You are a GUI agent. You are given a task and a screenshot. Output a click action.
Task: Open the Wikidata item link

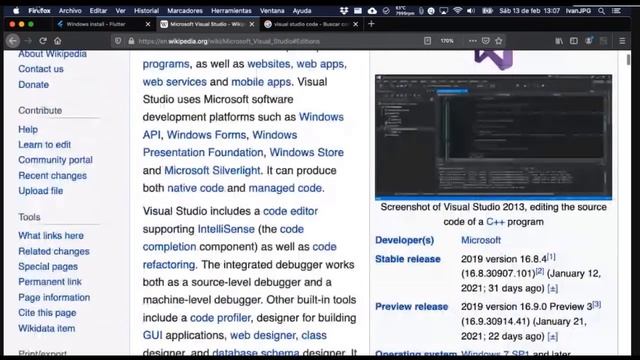(47, 328)
